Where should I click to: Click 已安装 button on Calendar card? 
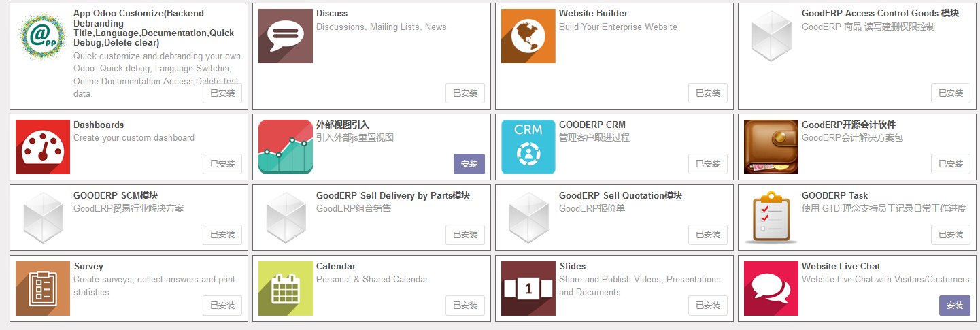pos(465,306)
